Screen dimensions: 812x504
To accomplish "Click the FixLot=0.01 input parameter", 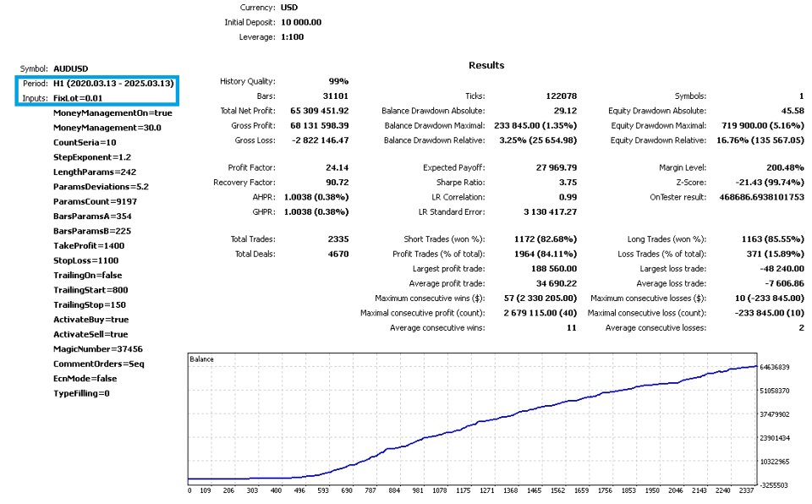I will [78, 98].
